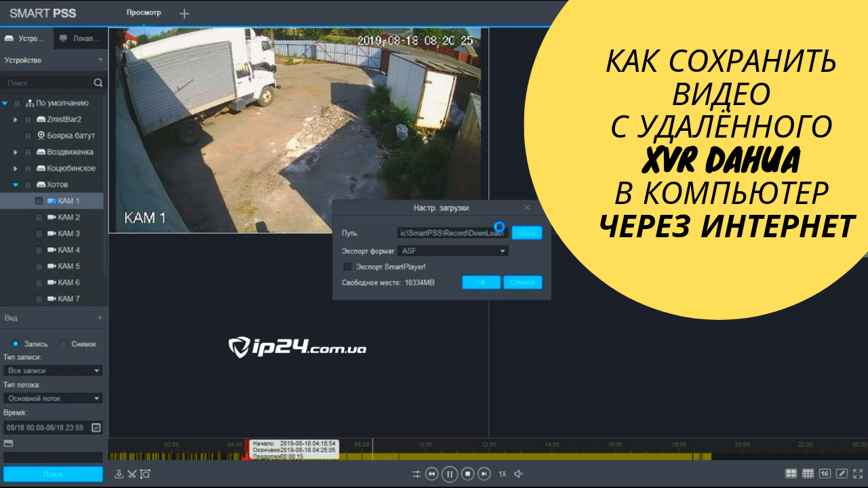Enable Экспорт SmartPlayer checkbox
The height and width of the screenshot is (488, 868).
347,267
